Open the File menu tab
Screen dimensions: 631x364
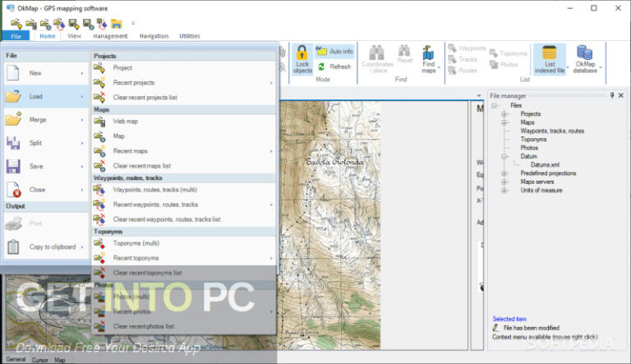click(16, 36)
